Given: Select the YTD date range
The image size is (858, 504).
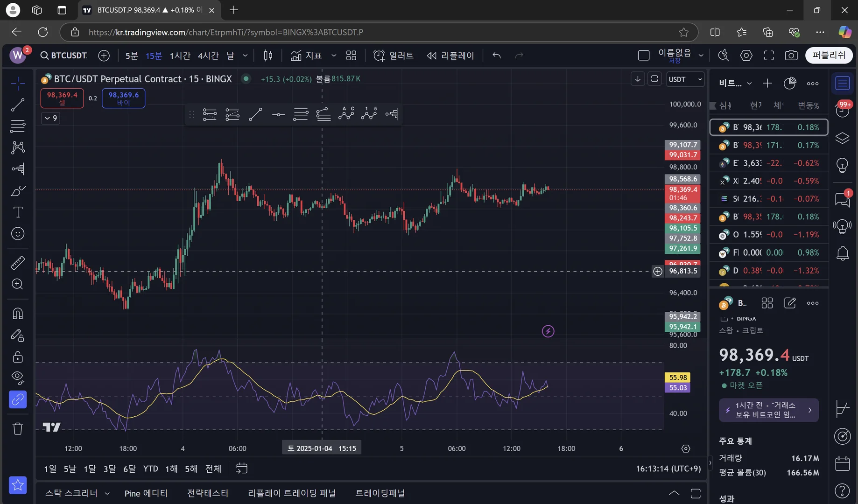Looking at the screenshot, I should pos(150,469).
